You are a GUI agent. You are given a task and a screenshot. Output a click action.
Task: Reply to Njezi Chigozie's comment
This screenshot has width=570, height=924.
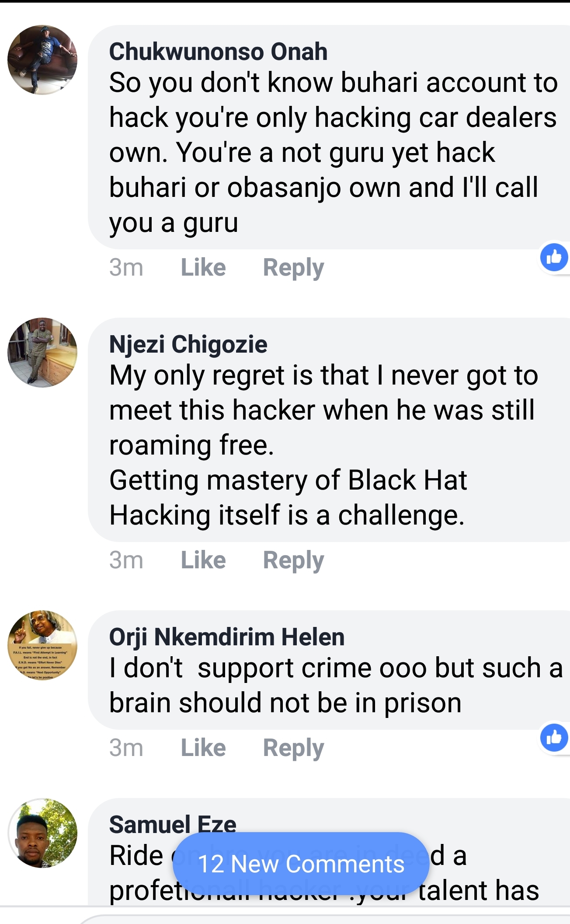pos(293,560)
